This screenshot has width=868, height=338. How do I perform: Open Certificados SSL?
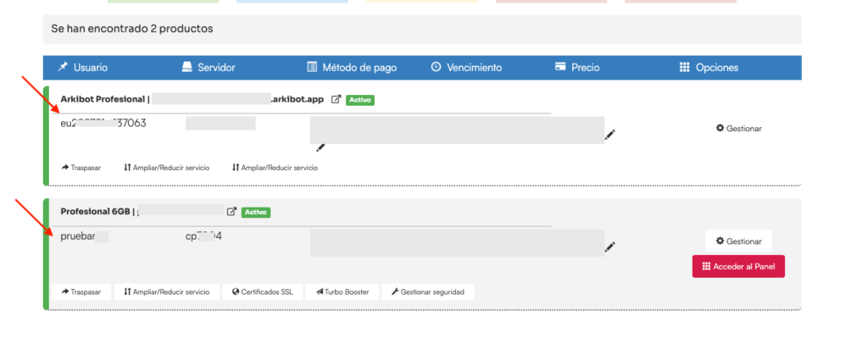tap(263, 292)
